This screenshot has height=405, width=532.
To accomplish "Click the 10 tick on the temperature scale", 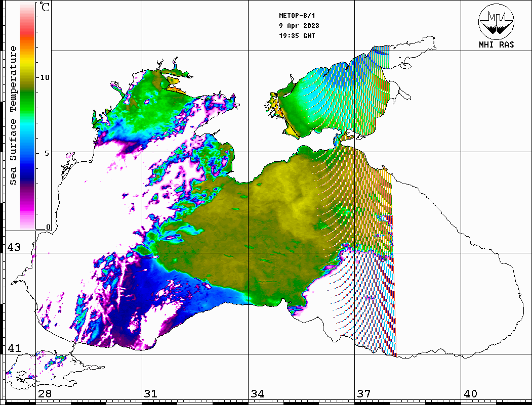I will tap(45, 77).
